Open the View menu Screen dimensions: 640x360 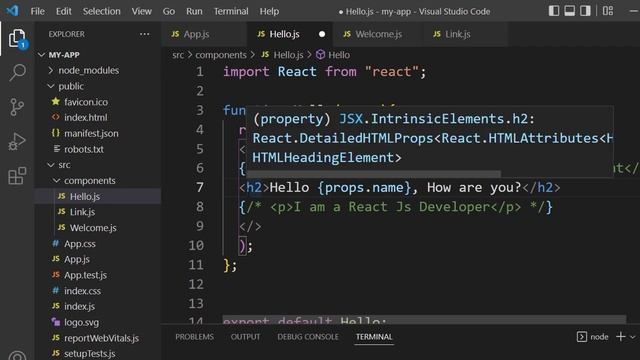pyautogui.click(x=142, y=11)
